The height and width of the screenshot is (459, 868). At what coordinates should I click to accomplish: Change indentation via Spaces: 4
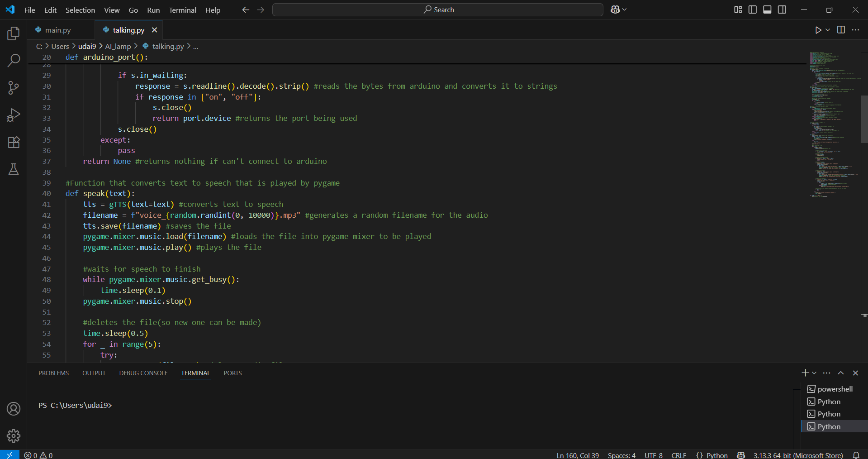(621, 455)
